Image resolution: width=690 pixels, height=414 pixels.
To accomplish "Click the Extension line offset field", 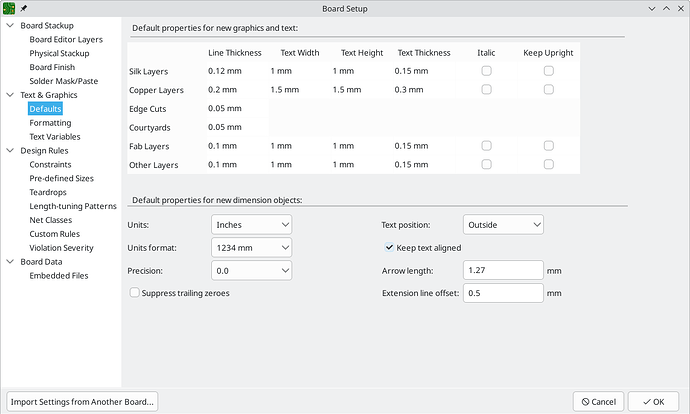I will tap(503, 293).
